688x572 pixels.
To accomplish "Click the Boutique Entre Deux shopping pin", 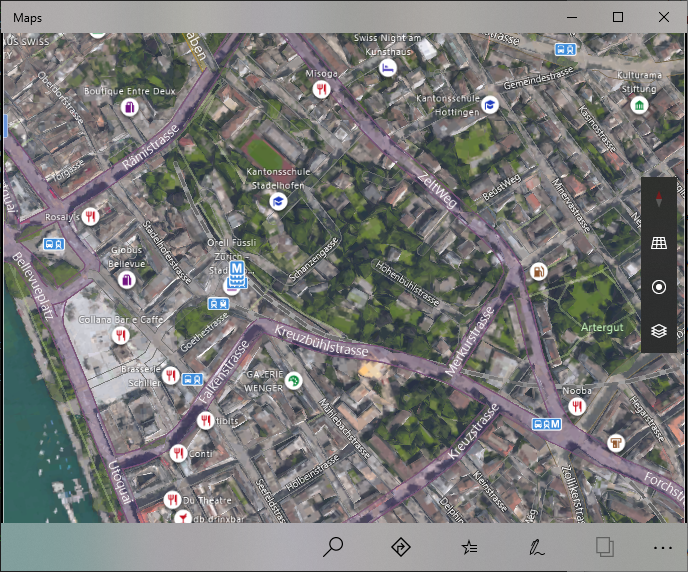I will (x=129, y=107).
